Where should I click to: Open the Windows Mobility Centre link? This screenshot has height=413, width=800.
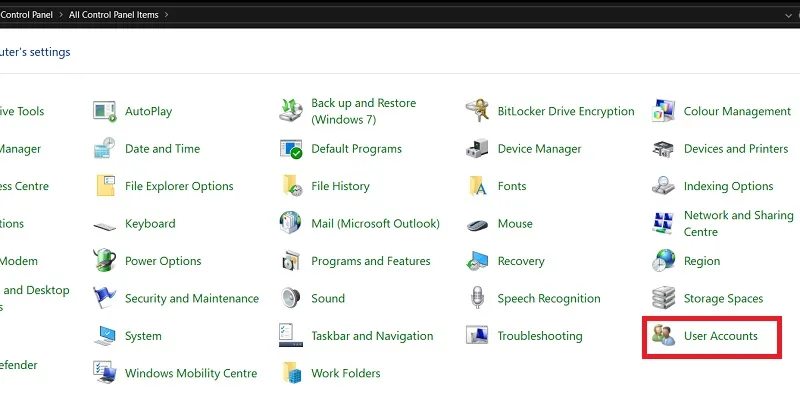point(191,373)
